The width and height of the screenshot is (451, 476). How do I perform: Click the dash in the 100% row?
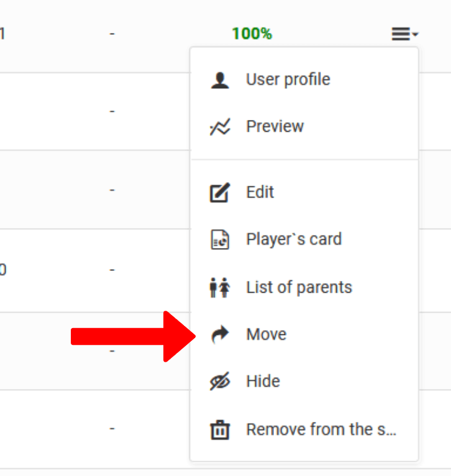(x=112, y=34)
